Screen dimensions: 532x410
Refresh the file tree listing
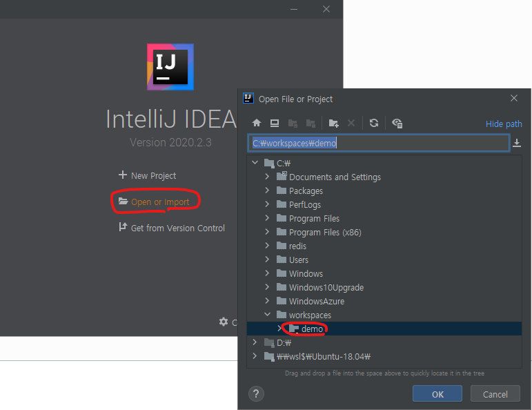tap(373, 123)
